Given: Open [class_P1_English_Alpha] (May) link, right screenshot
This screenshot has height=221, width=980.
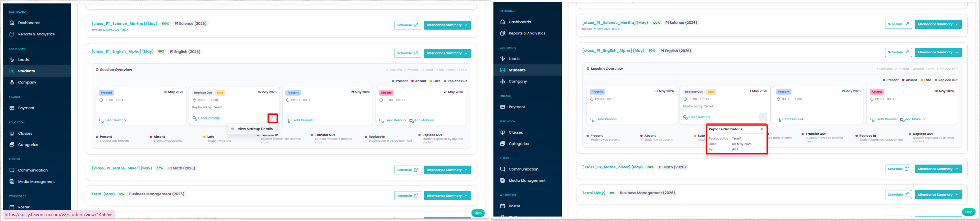Looking at the screenshot, I should click(x=613, y=51).
